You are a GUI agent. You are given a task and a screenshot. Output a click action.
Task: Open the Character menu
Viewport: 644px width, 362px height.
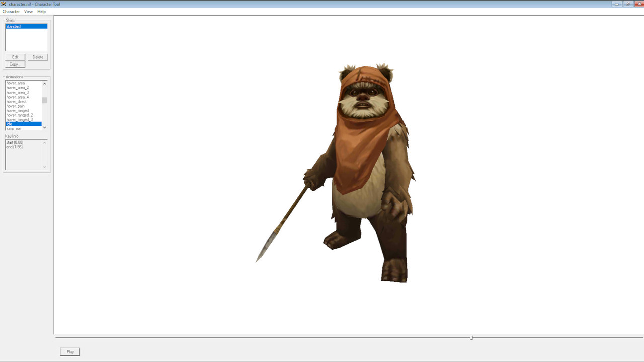[11, 12]
